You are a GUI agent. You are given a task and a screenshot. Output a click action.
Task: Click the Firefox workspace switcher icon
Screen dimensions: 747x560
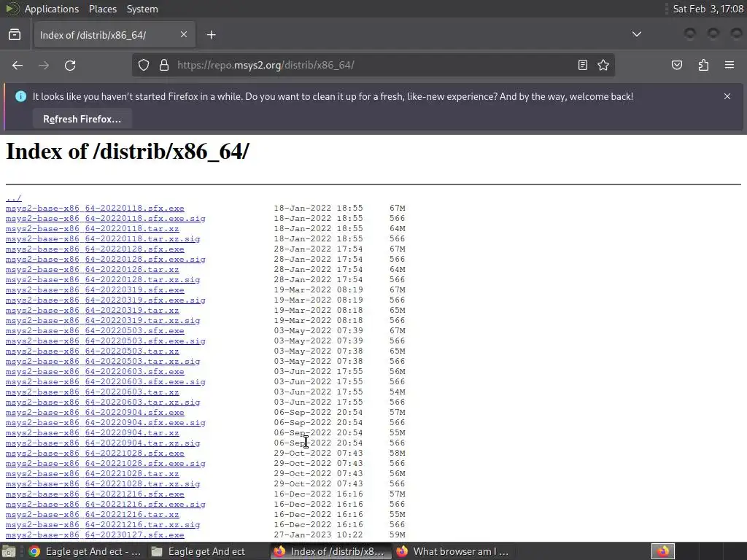662,551
